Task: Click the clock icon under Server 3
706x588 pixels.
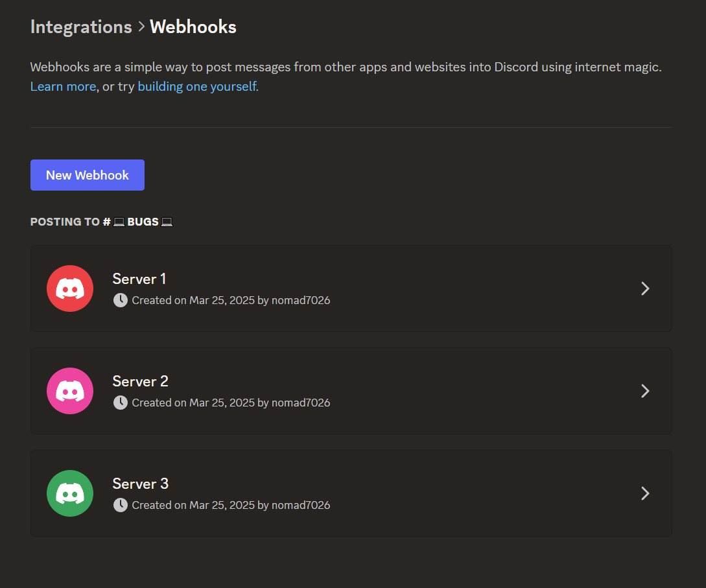Action: tap(121, 505)
